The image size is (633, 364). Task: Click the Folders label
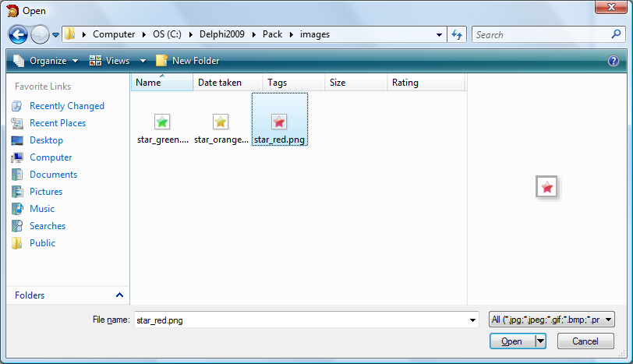30,295
